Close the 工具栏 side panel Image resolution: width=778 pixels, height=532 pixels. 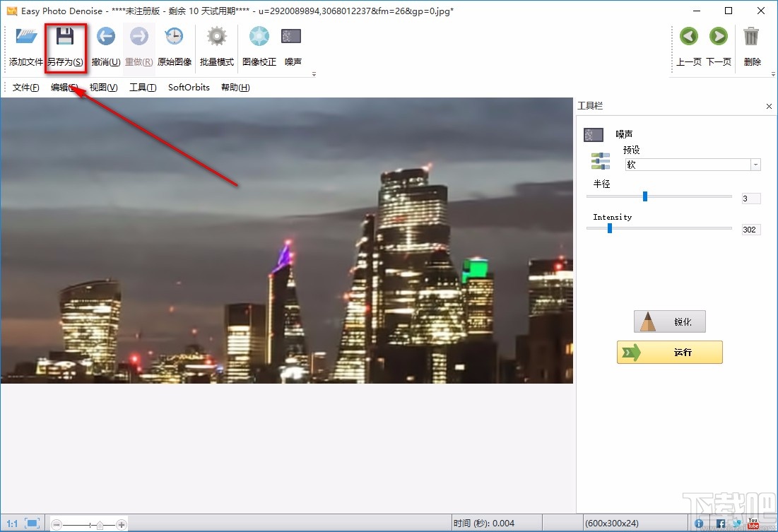tap(769, 106)
